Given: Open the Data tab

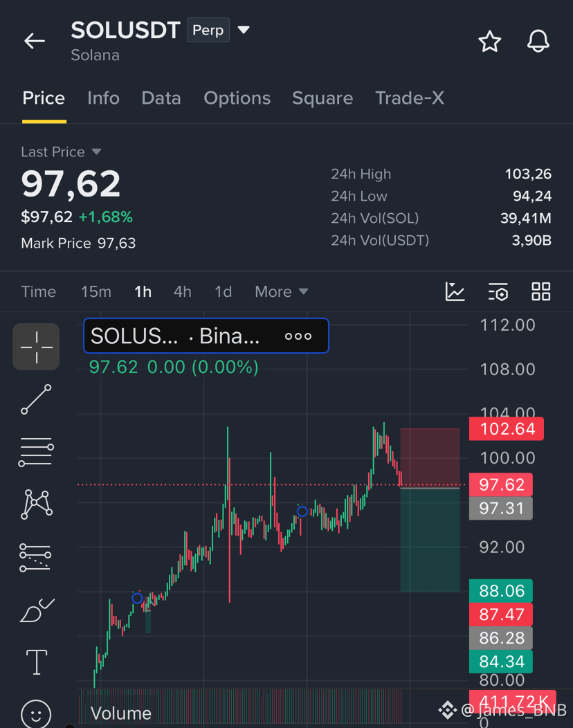Looking at the screenshot, I should [161, 98].
